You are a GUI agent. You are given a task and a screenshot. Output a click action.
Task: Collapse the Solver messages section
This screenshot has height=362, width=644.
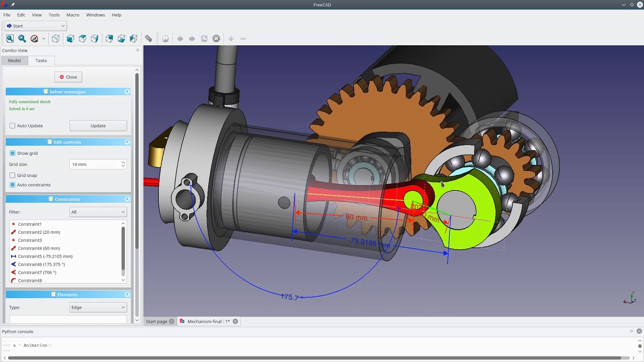pyautogui.click(x=127, y=92)
